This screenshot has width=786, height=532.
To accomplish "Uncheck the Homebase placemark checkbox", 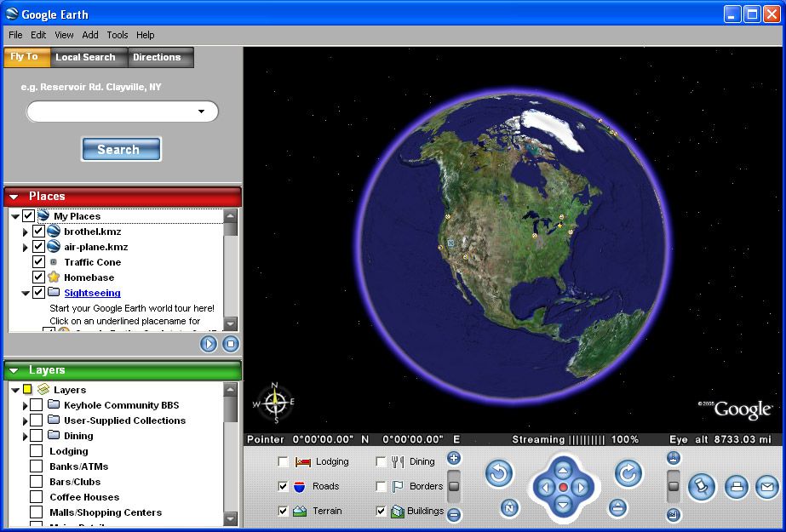I will [x=38, y=277].
